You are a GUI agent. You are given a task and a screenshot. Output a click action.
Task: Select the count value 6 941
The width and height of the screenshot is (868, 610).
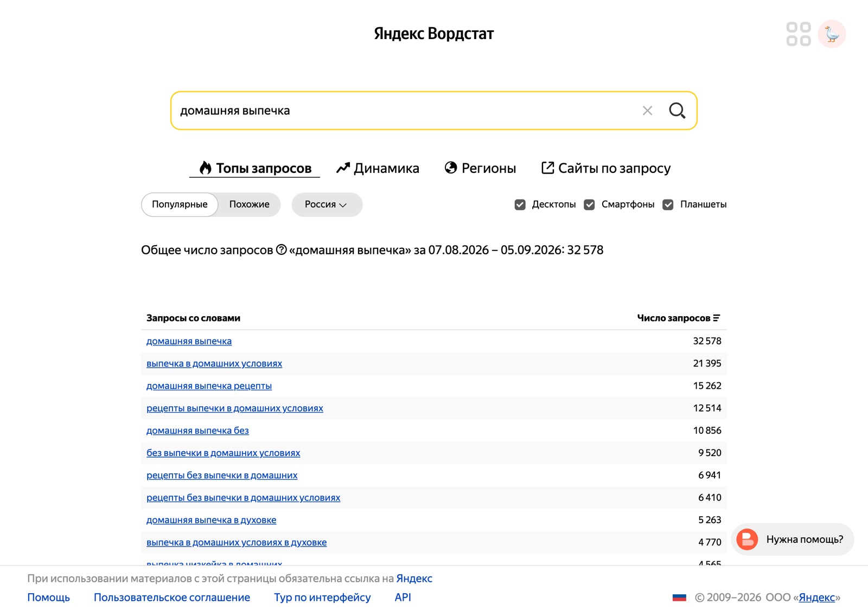[710, 475]
